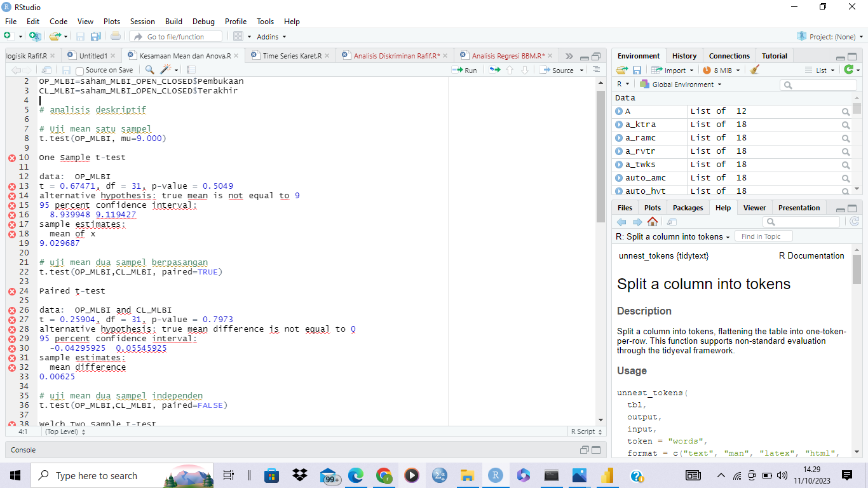Click the compile report notebook icon
Image resolution: width=868 pixels, height=488 pixels.
[191, 70]
